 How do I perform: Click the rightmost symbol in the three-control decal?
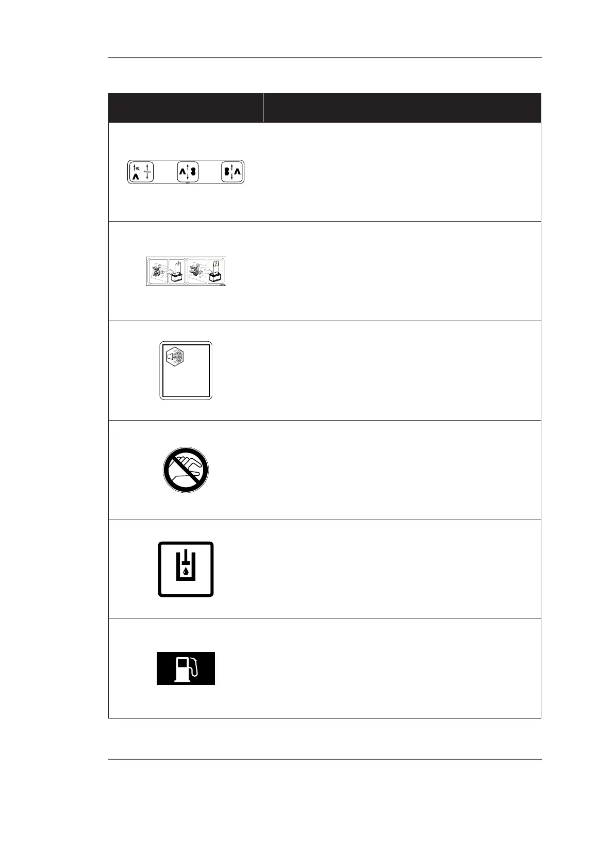coord(232,172)
